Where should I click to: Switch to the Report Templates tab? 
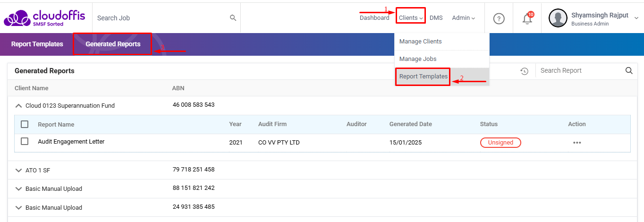point(37,44)
